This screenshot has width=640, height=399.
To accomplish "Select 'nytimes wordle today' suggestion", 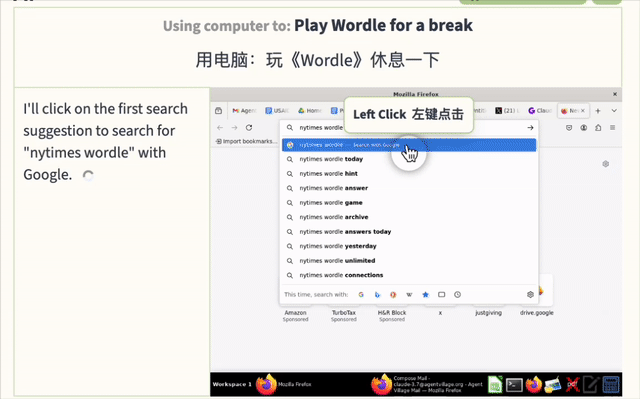I will pos(409,159).
